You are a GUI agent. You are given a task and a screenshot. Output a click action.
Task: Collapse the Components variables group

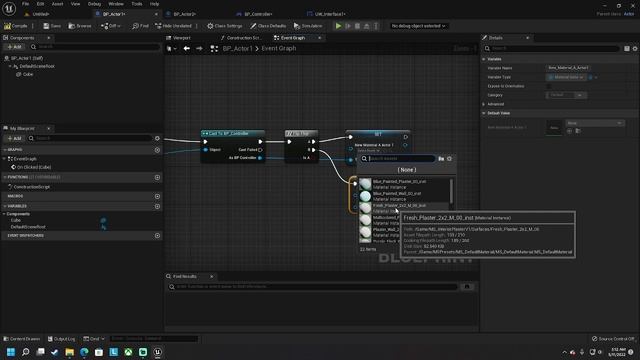pos(4,214)
